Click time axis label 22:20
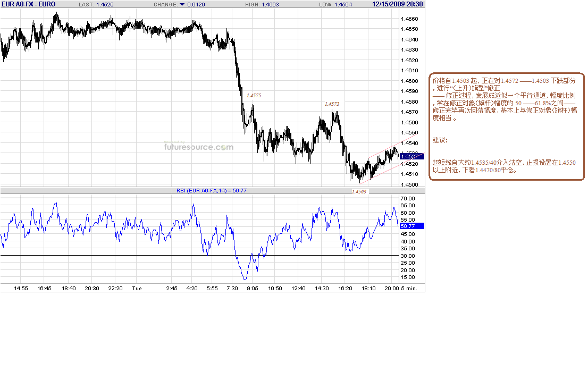588x380 pixels. tap(115, 288)
